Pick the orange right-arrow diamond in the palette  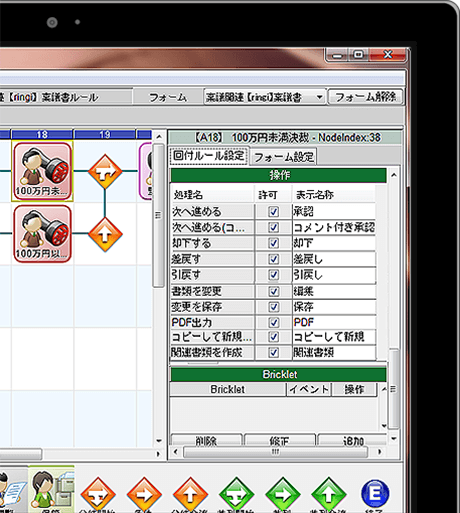click(x=144, y=494)
